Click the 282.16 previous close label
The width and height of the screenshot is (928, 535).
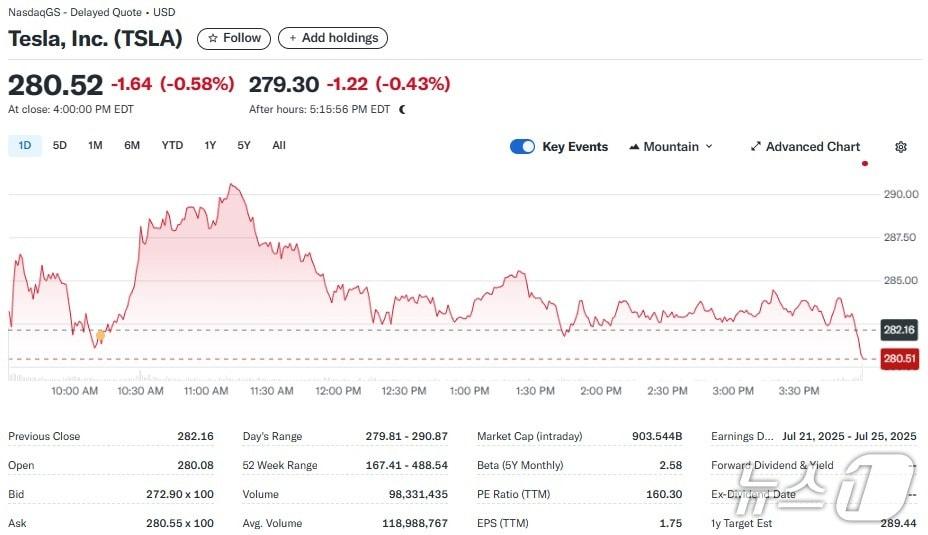coord(899,329)
